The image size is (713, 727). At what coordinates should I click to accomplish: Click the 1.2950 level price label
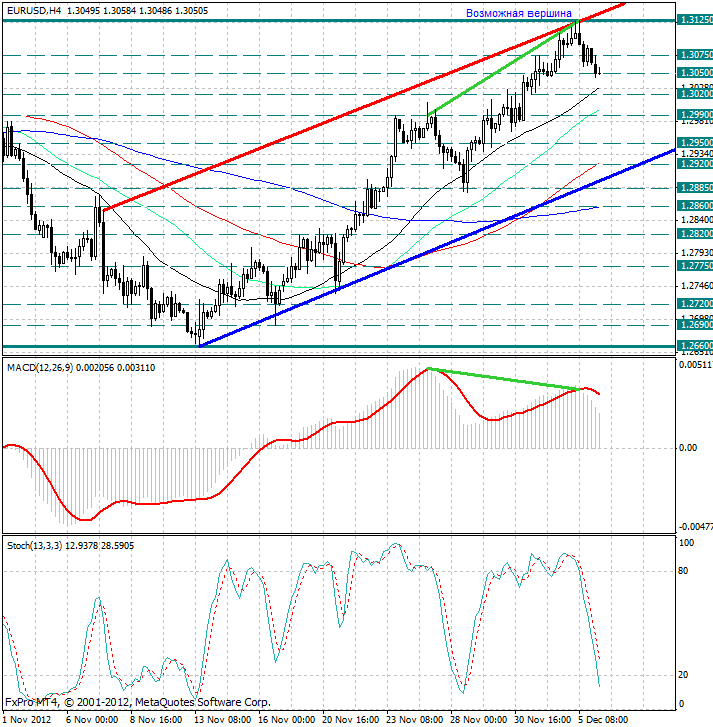[x=695, y=143]
